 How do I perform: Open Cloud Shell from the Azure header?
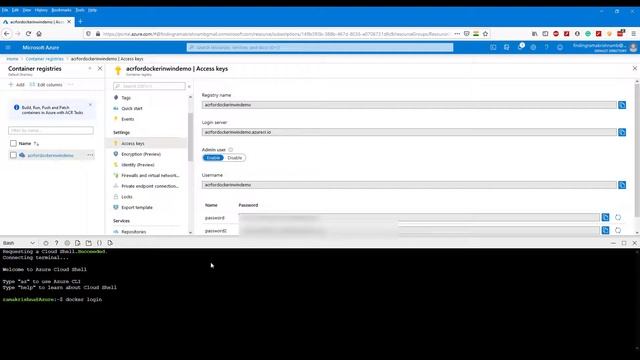[493, 48]
